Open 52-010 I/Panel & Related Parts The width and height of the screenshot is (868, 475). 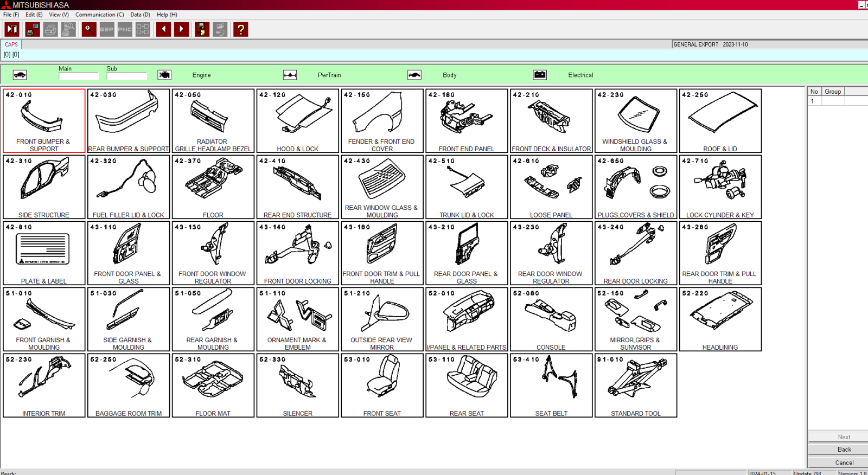pos(467,319)
